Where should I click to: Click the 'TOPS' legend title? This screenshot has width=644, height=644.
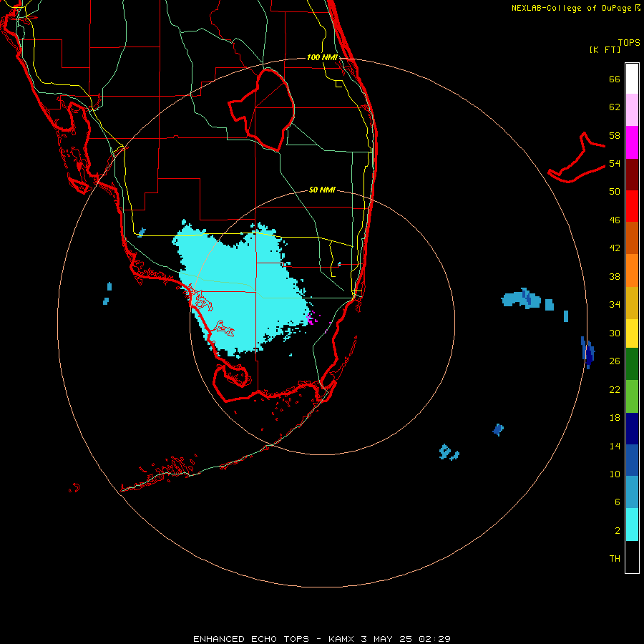[629, 42]
